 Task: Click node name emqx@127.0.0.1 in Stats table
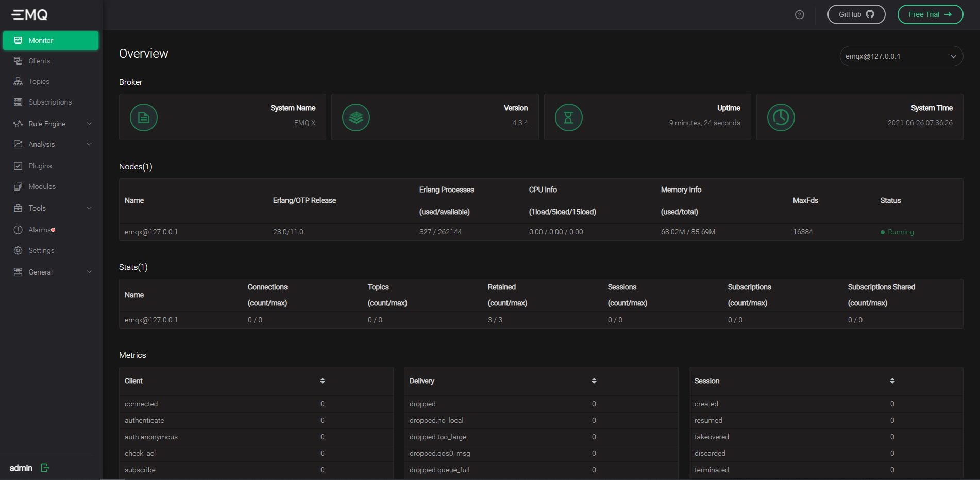[x=151, y=320]
